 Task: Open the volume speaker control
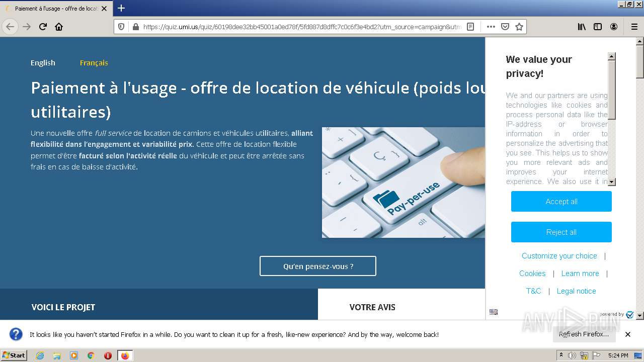pos(572,355)
